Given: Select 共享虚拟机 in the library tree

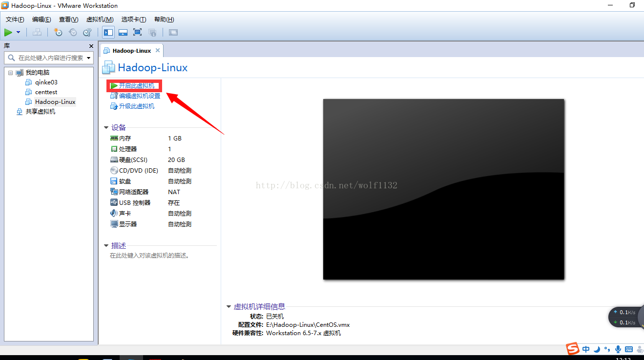Looking at the screenshot, I should click(41, 112).
